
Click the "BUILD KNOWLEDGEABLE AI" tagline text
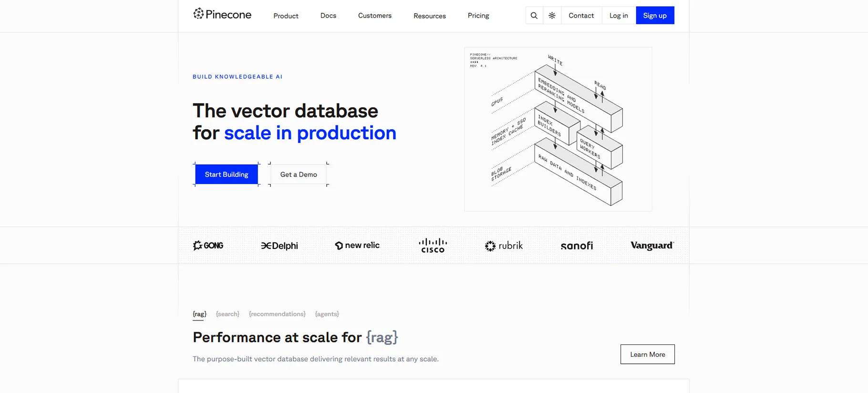pyautogui.click(x=238, y=77)
